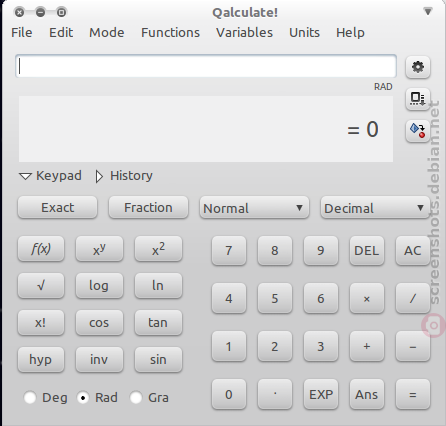
Task: Click into the expression input field
Action: [x=206, y=66]
